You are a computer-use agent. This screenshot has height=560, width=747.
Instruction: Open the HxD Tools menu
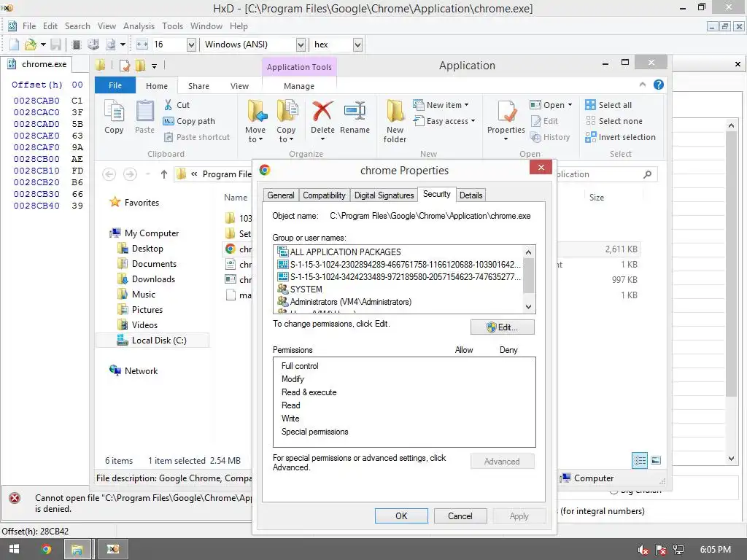click(172, 26)
